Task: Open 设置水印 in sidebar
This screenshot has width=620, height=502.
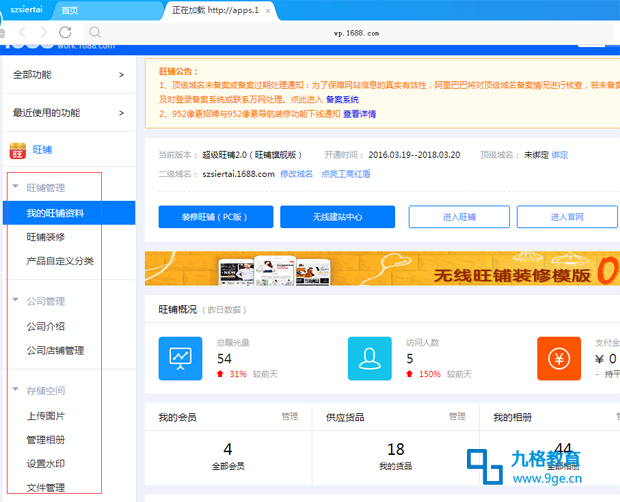Action: [45, 464]
